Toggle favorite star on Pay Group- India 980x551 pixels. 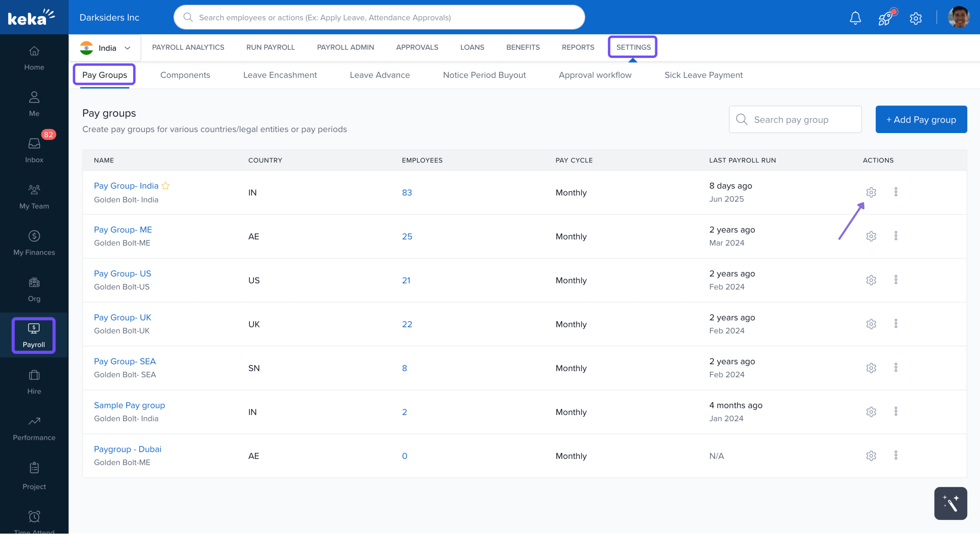pos(165,186)
